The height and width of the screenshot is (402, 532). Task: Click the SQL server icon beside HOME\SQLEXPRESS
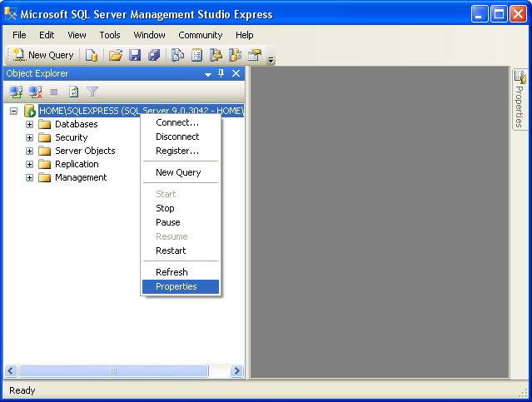tap(30, 111)
